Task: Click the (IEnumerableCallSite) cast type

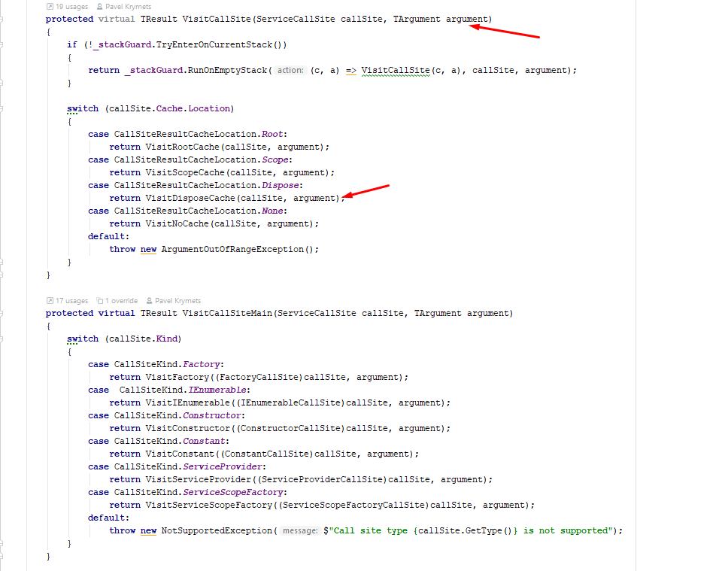Action: click(x=290, y=402)
